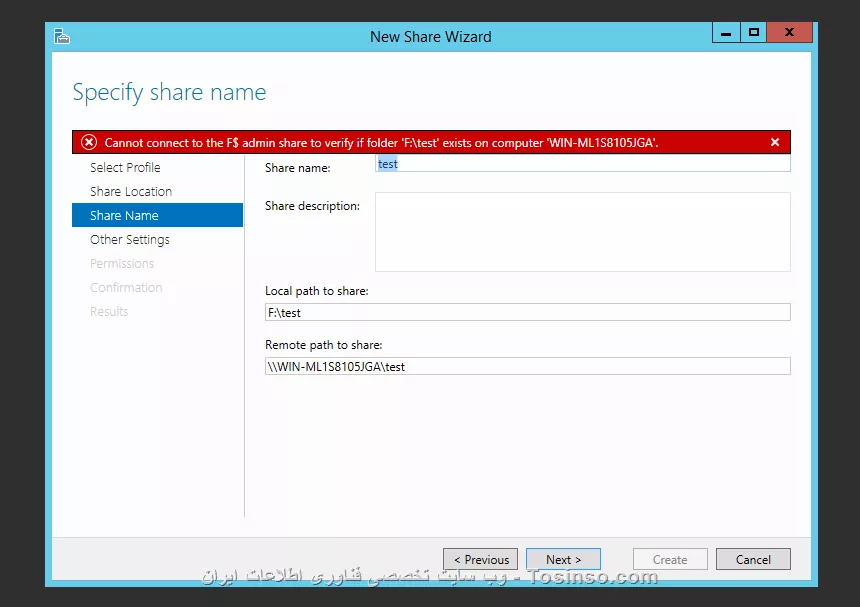This screenshot has width=860, height=607.
Task: Click the error circle icon in the banner
Action: [x=89, y=143]
